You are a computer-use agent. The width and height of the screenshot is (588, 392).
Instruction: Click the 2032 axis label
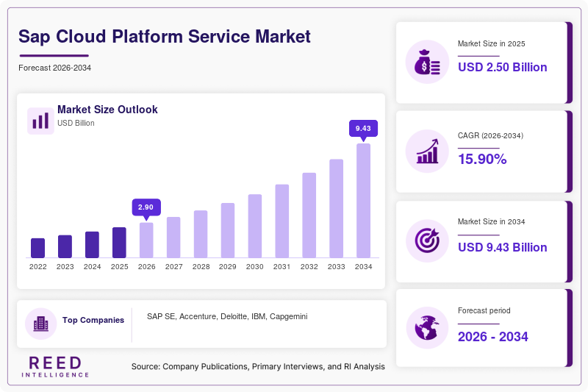pyautogui.click(x=309, y=267)
